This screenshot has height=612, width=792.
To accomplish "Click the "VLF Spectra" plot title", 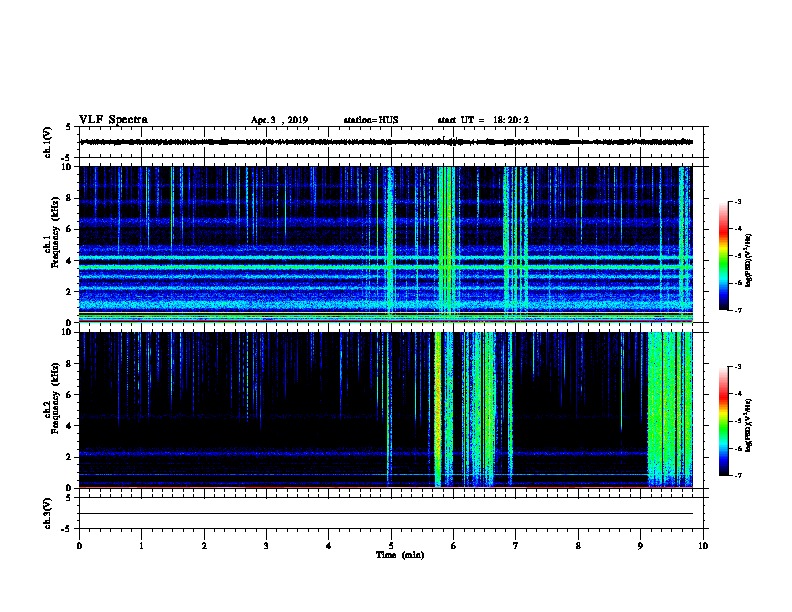I will pyautogui.click(x=113, y=120).
